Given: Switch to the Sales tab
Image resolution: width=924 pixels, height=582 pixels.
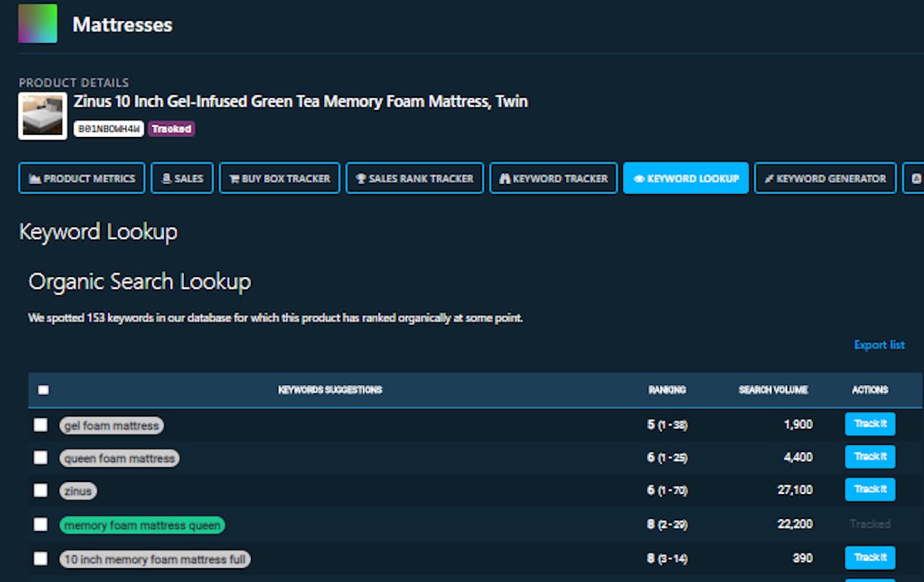Looking at the screenshot, I should click(x=182, y=178).
